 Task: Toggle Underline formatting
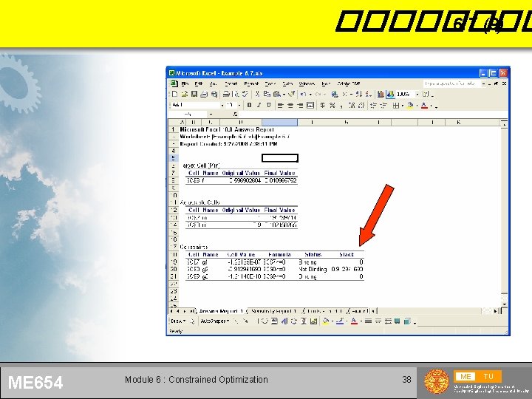[268, 106]
